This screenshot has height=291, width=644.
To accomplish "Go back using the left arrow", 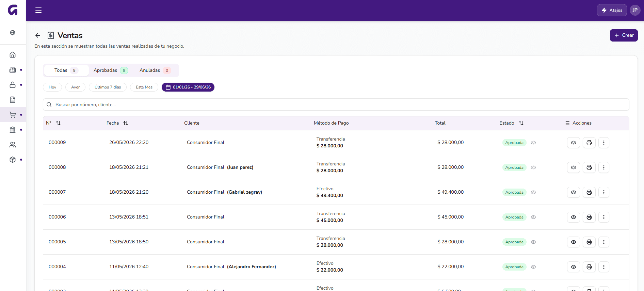I will [x=38, y=35].
